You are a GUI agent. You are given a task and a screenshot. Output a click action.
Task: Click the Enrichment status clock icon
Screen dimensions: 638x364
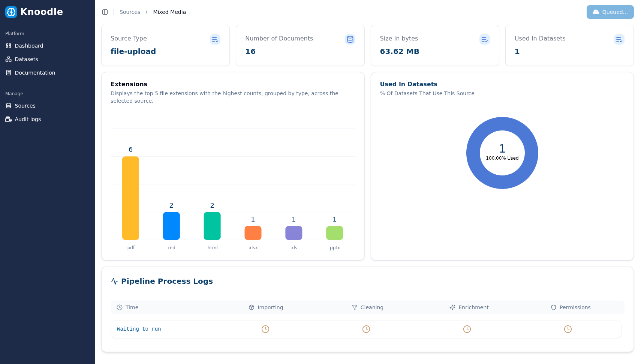tap(467, 329)
